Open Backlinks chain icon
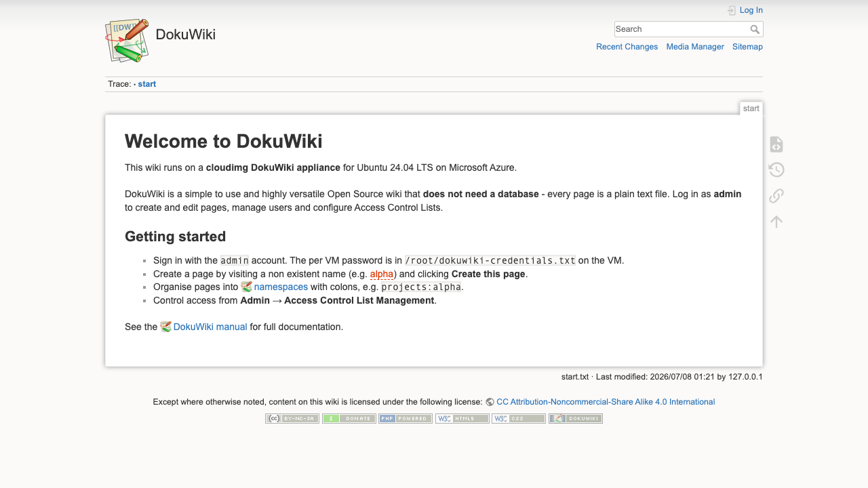868x488 pixels. pos(776,196)
